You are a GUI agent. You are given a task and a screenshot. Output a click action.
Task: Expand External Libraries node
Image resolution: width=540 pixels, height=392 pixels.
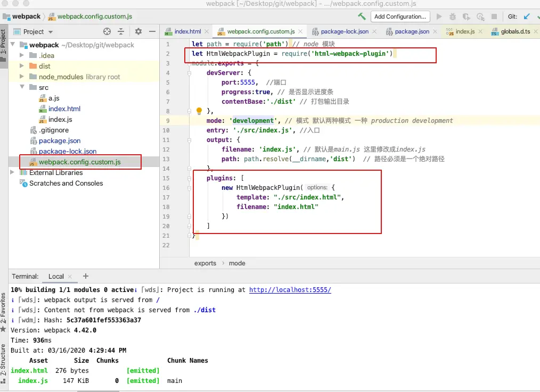12,172
